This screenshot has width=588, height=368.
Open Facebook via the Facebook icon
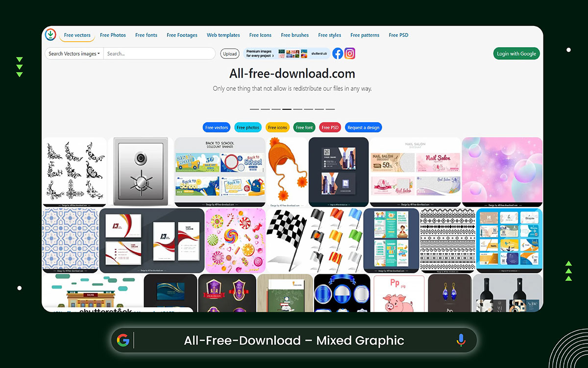[x=338, y=53]
